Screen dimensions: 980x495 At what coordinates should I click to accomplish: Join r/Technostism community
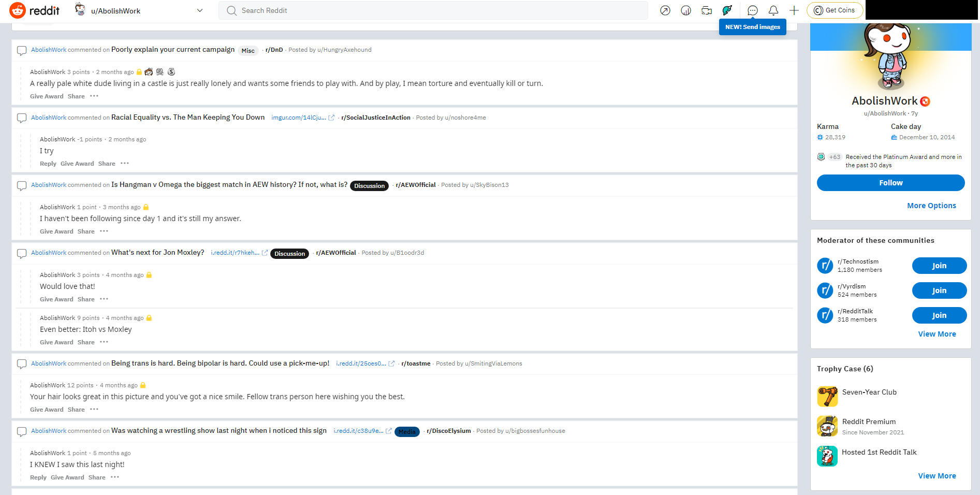coord(939,266)
